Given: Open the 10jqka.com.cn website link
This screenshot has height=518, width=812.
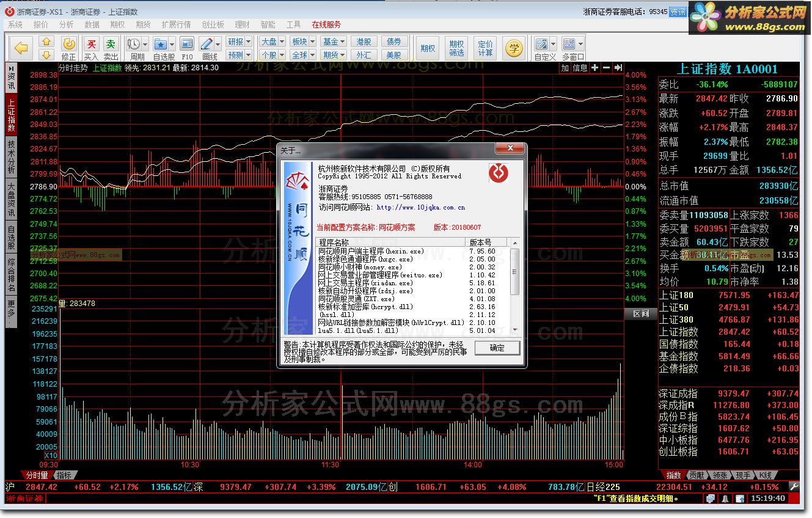Looking at the screenshot, I should tap(421, 208).
